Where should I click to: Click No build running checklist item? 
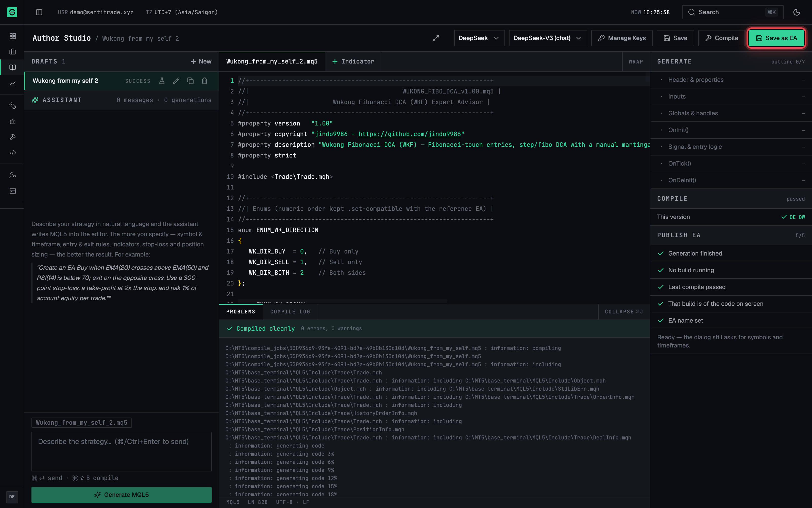tap(731, 270)
